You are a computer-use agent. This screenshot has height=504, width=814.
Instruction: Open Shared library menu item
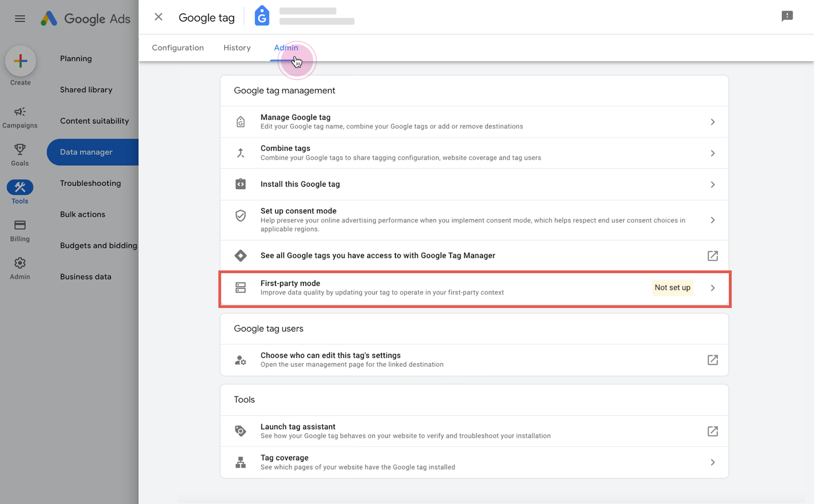tap(86, 90)
